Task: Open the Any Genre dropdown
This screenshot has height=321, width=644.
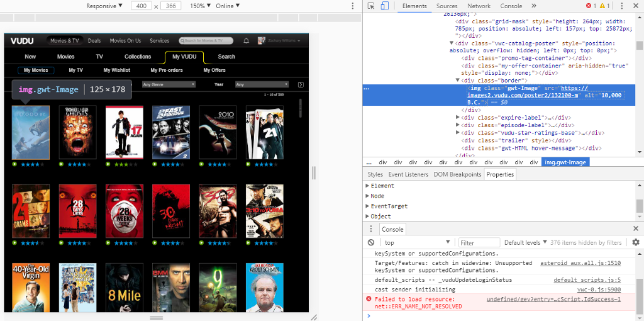Action: [169, 84]
